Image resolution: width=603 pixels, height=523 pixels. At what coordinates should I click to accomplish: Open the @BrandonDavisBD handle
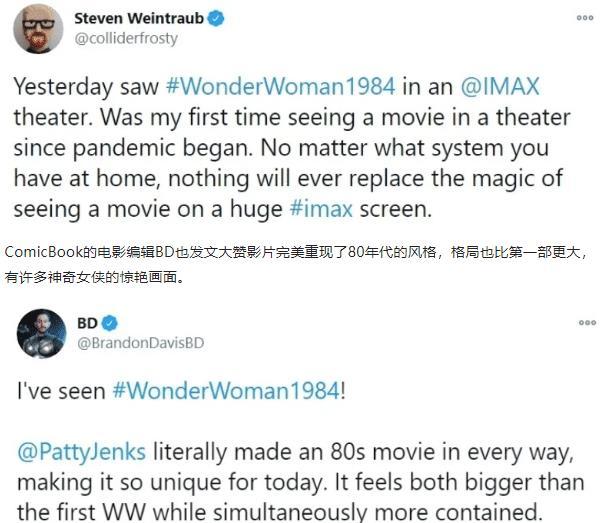[141, 343]
